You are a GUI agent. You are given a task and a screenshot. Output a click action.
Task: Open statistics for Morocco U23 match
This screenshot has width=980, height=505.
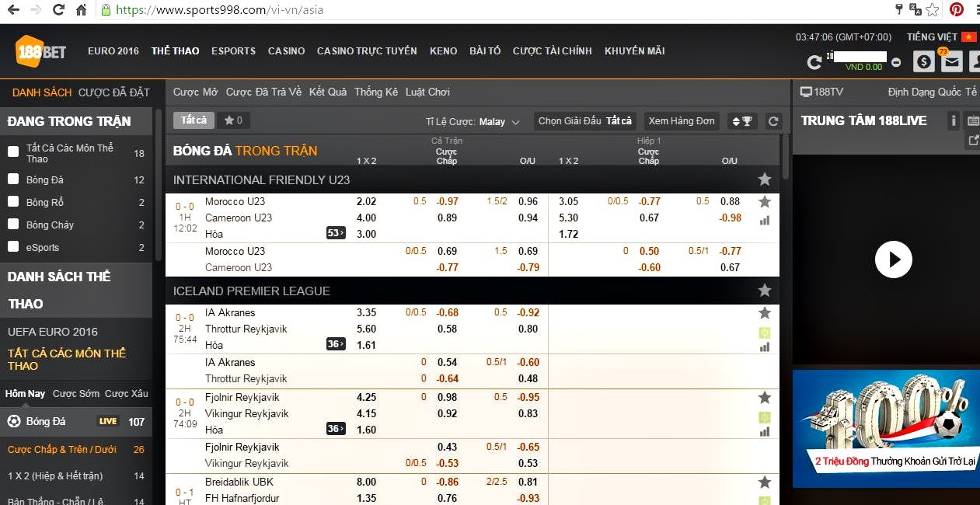click(765, 220)
